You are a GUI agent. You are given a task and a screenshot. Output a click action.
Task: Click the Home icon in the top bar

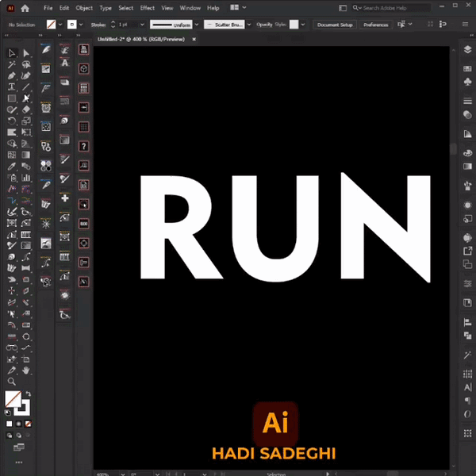coord(25,8)
